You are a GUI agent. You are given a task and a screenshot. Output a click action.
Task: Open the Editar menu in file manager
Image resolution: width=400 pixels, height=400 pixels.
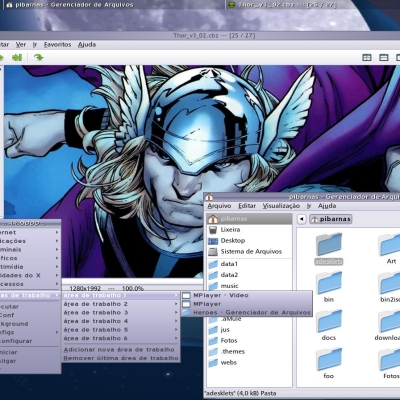click(x=247, y=206)
